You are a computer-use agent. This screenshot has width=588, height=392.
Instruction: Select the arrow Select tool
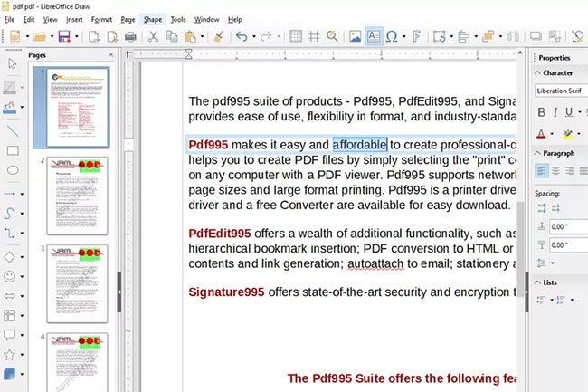coord(12,63)
